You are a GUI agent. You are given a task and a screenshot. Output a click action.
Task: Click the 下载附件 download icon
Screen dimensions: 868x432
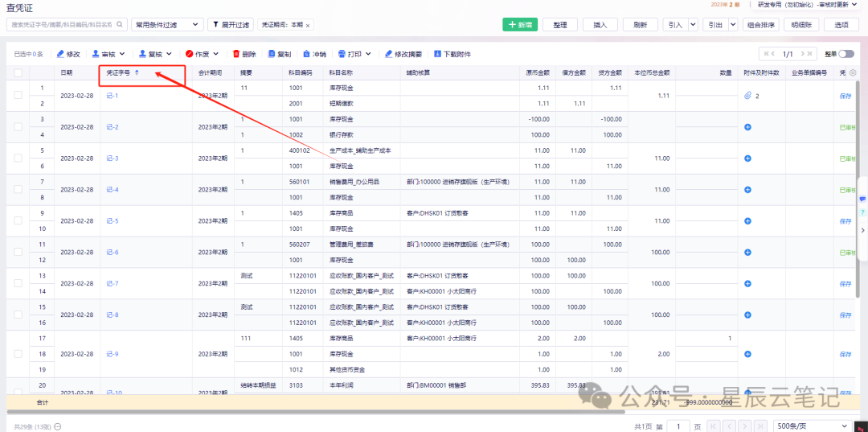[437, 54]
